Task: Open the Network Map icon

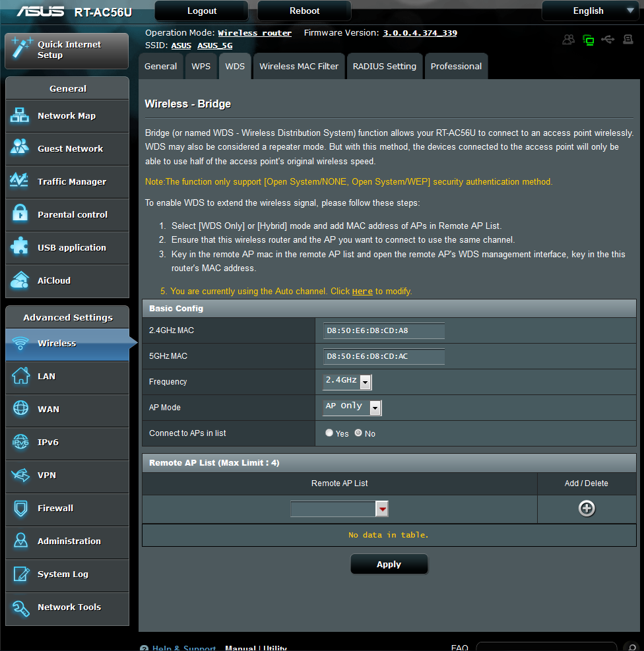Action: (20, 115)
